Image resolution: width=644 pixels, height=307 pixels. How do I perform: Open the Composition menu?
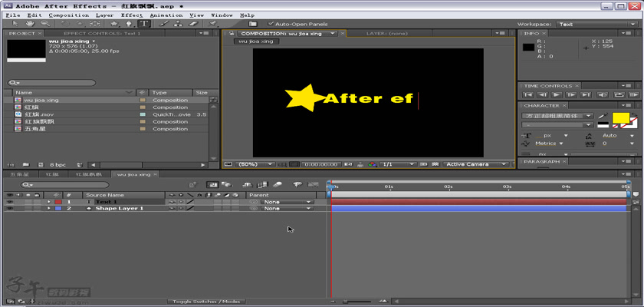pyautogui.click(x=68, y=15)
